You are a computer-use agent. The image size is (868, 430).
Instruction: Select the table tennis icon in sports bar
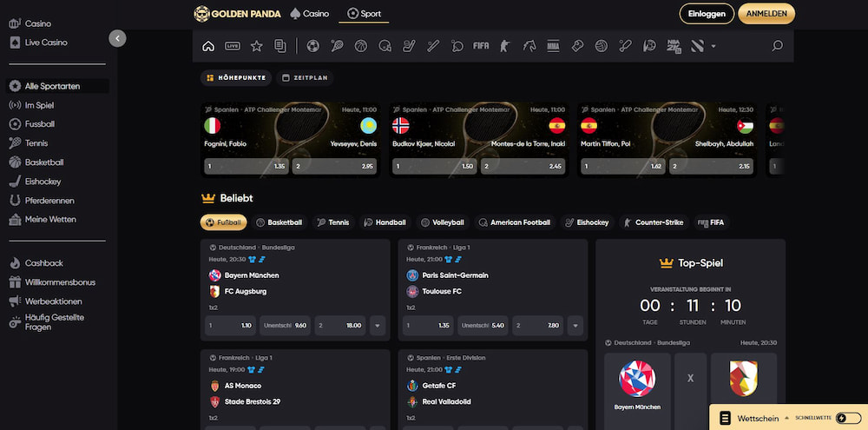click(457, 46)
